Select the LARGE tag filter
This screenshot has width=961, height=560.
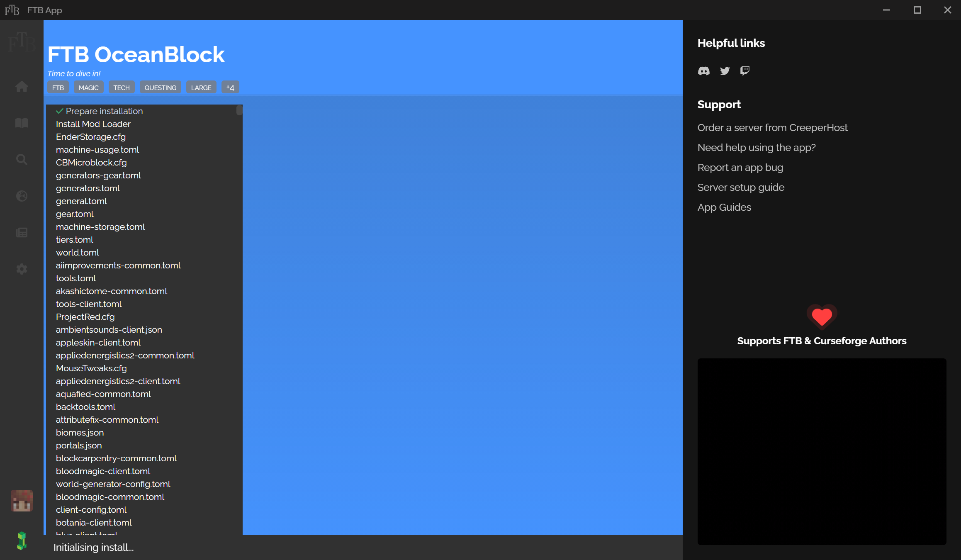coord(201,87)
